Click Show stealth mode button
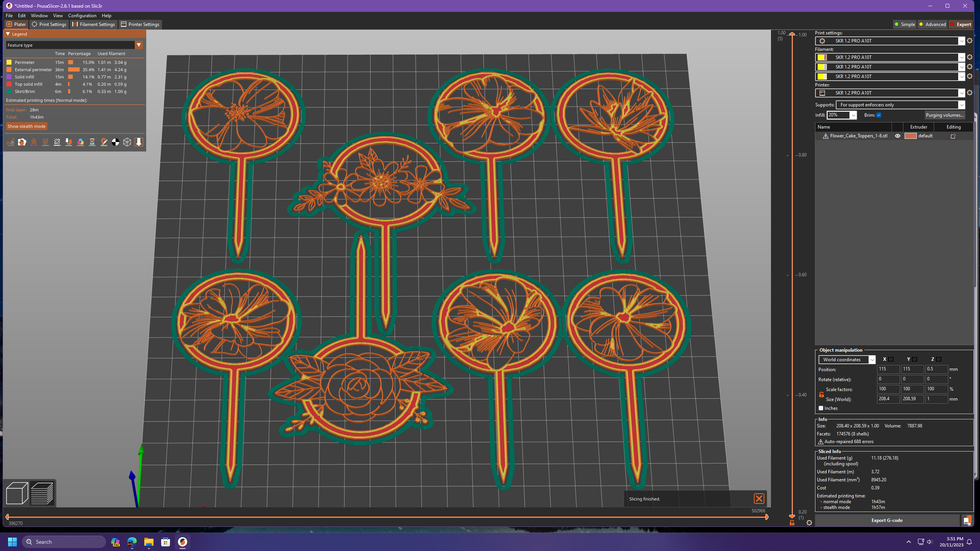The width and height of the screenshot is (980, 551). tap(26, 126)
